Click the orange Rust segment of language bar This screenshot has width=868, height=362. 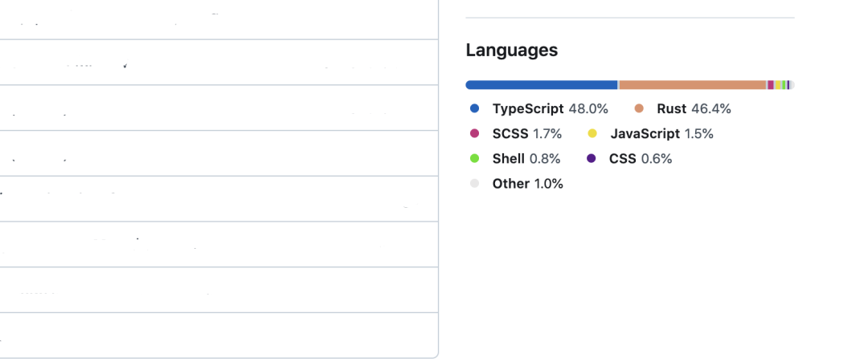[x=693, y=85]
